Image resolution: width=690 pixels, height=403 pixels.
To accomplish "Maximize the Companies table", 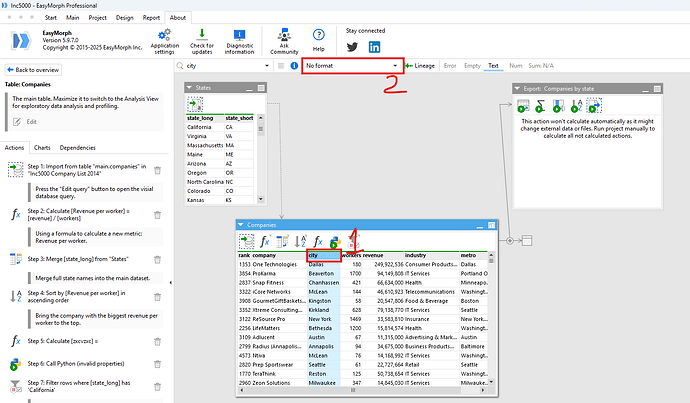I will click(x=492, y=225).
